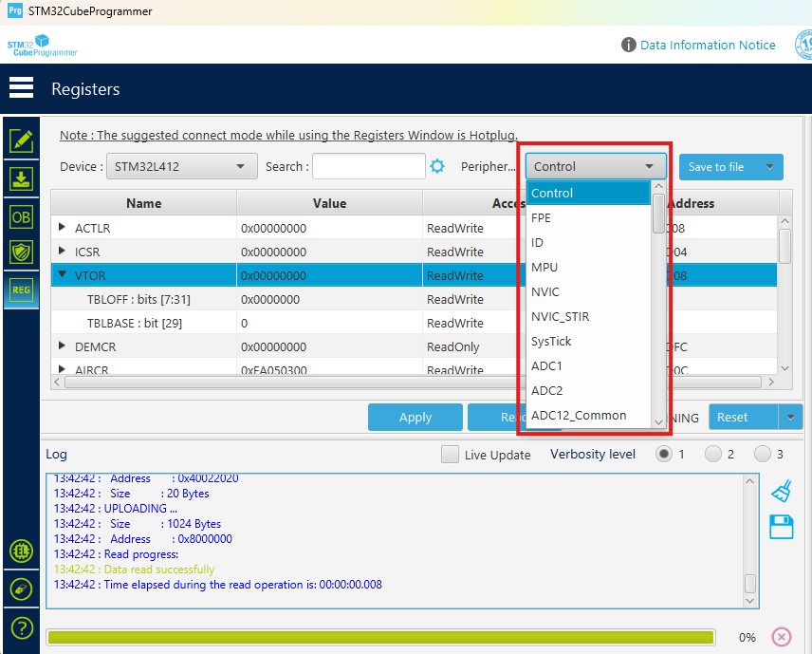Cancel operation with the pink X icon
812x654 pixels.
pyautogui.click(x=782, y=637)
